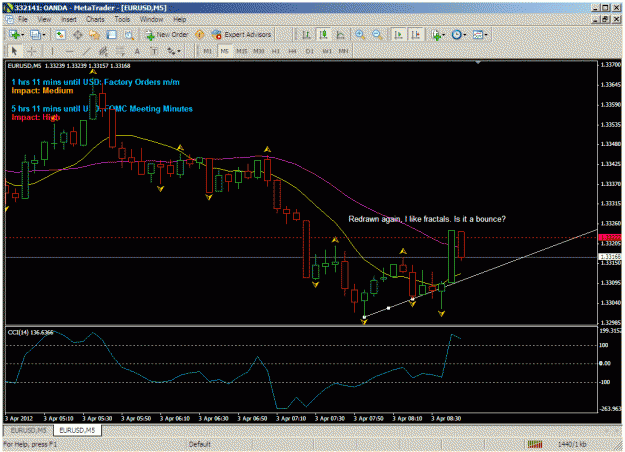625x452 pixels.
Task: Click the orange MetaEditor diamond icon
Action: tap(199, 35)
